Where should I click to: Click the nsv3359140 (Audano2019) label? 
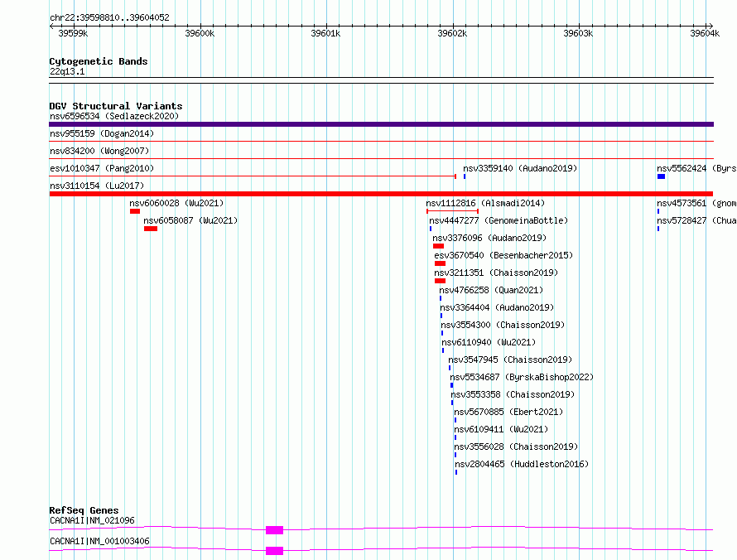(x=520, y=168)
